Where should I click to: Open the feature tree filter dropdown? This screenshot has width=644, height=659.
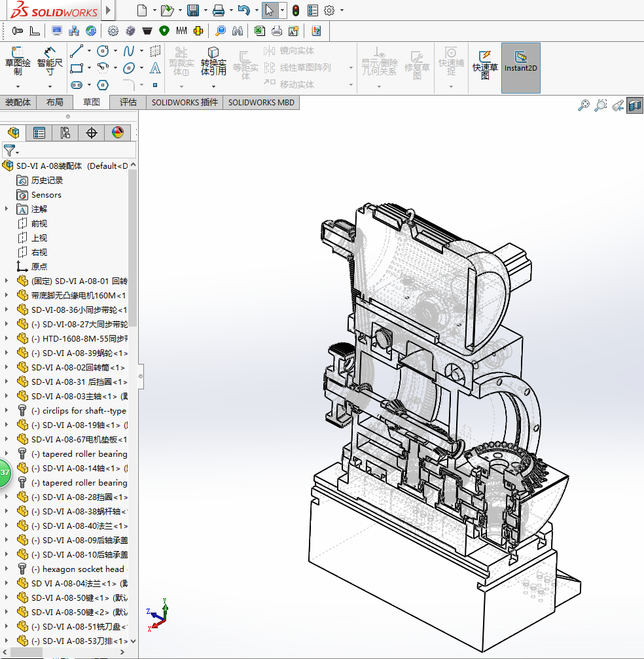coord(11,151)
